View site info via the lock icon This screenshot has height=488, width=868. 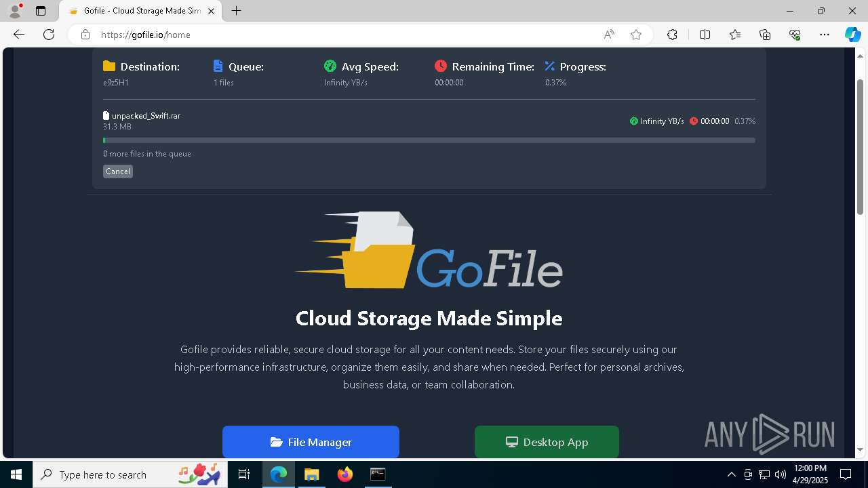click(x=85, y=35)
